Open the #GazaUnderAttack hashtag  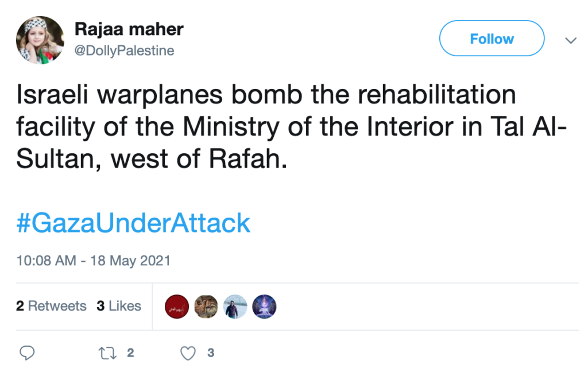pyautogui.click(x=133, y=223)
